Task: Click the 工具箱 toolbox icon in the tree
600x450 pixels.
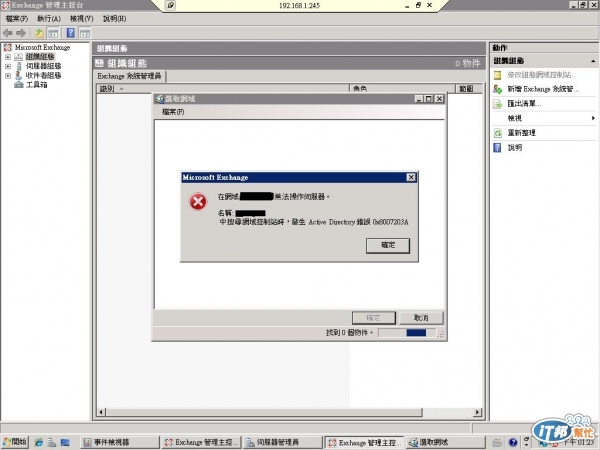Action: (19, 85)
